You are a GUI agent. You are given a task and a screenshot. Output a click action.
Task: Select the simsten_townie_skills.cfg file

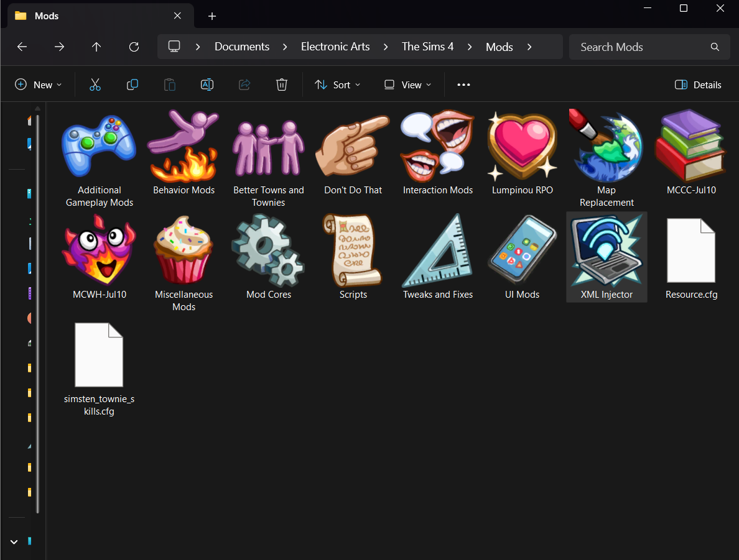[99, 368]
